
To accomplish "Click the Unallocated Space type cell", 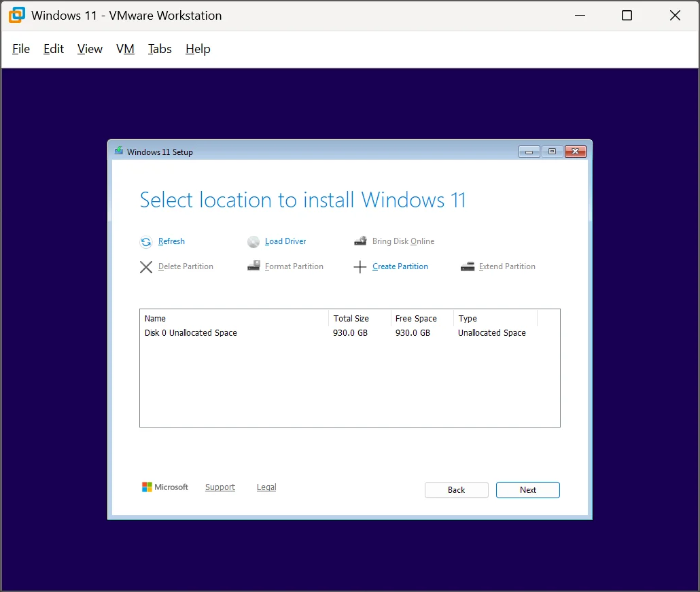I will 491,332.
